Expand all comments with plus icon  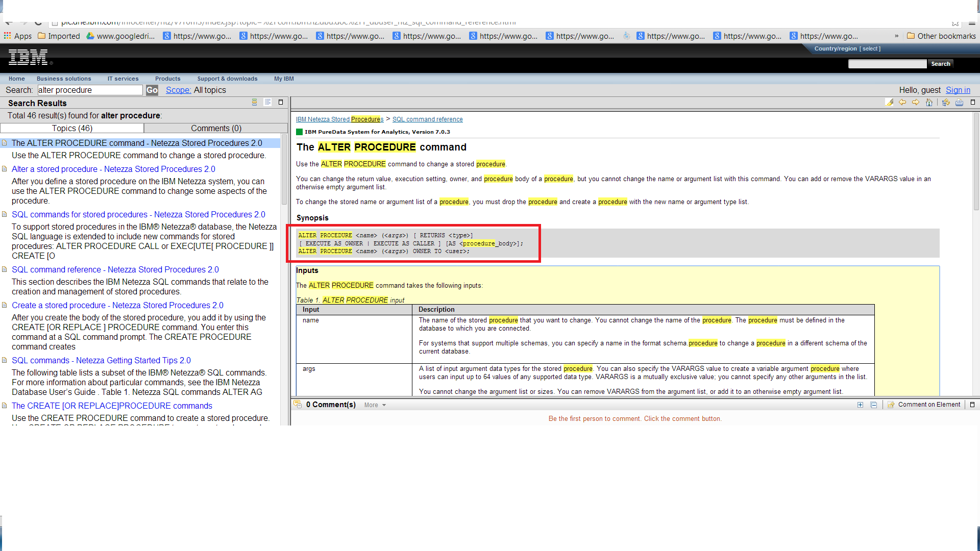[860, 405]
